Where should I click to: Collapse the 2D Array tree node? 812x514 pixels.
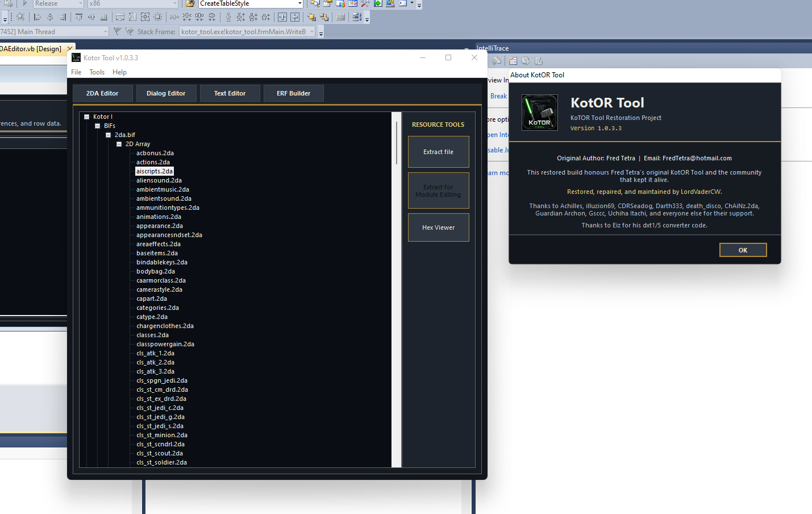point(119,144)
